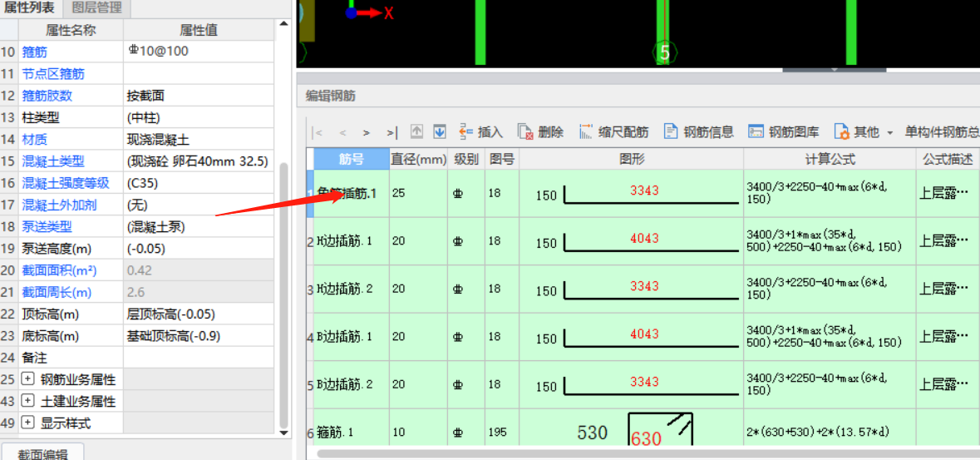This screenshot has height=460, width=980.
Task: Click 属性值 column header
Action: pos(199,30)
